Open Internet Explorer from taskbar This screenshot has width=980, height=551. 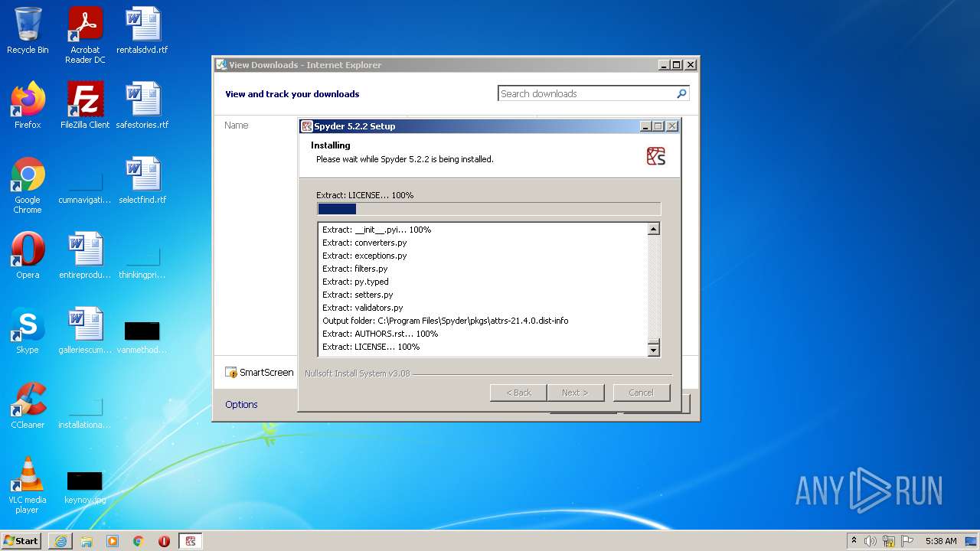pos(60,541)
